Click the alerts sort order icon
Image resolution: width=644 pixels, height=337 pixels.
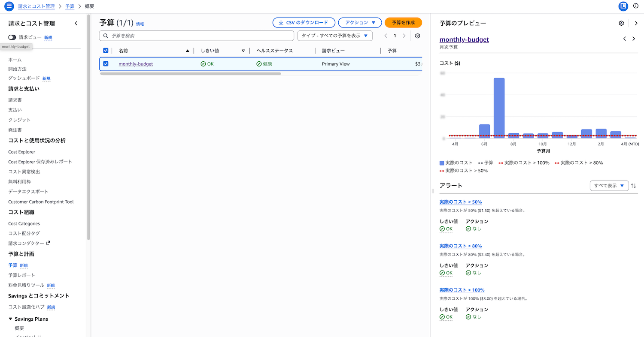(x=634, y=186)
